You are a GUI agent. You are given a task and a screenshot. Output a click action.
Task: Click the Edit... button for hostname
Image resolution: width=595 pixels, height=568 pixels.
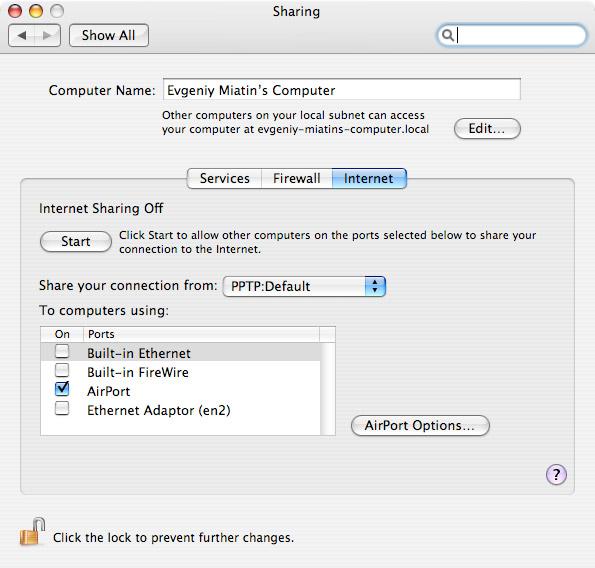tap(487, 129)
